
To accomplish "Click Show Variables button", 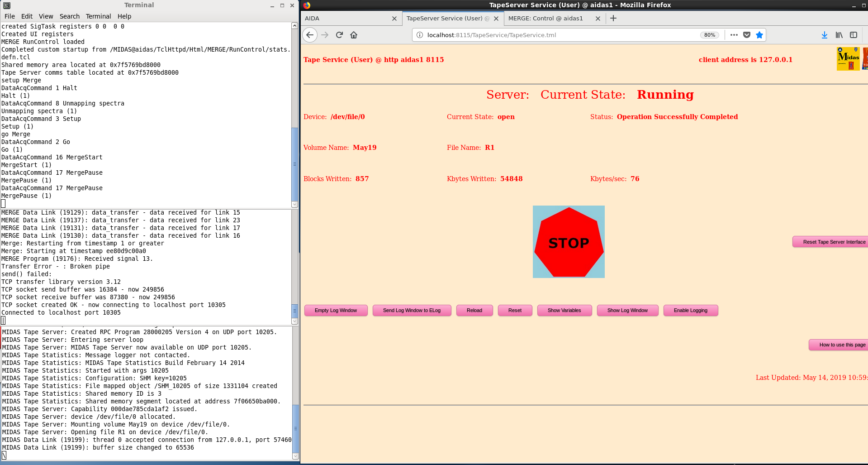I will tap(564, 310).
